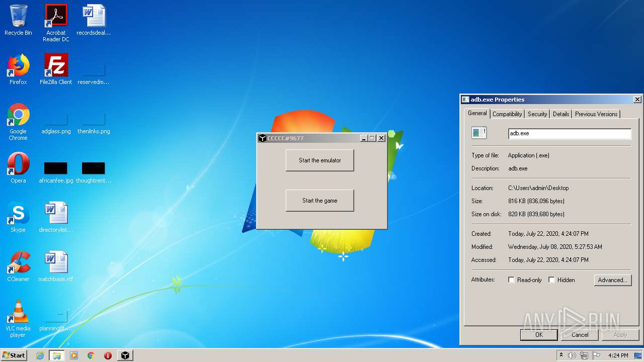Open the volume control tray icon

click(572, 355)
